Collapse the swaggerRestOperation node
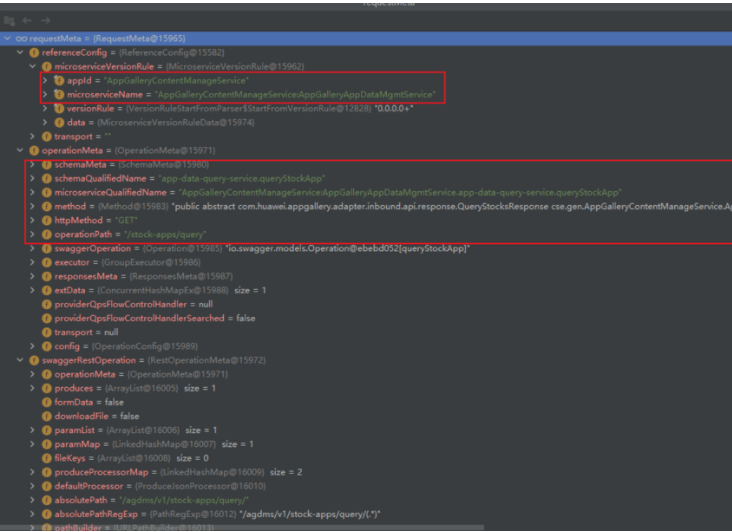The width and height of the screenshot is (732, 532). (20, 360)
